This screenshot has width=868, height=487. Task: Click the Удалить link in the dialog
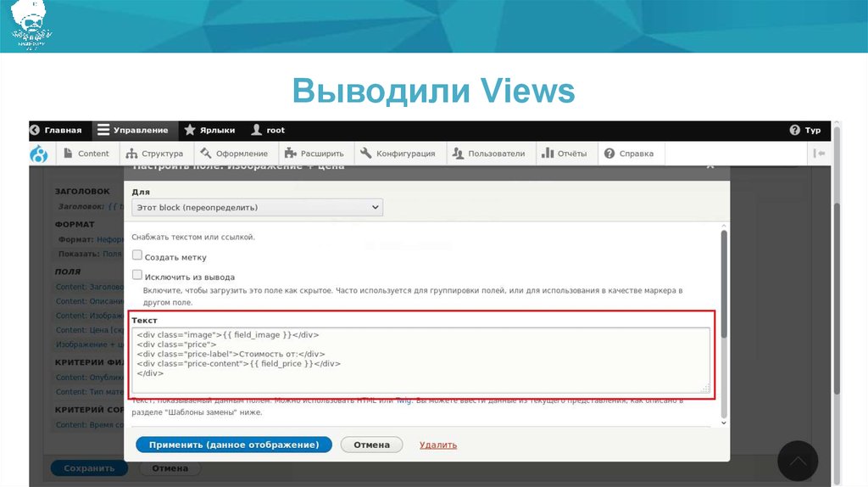pyautogui.click(x=438, y=445)
